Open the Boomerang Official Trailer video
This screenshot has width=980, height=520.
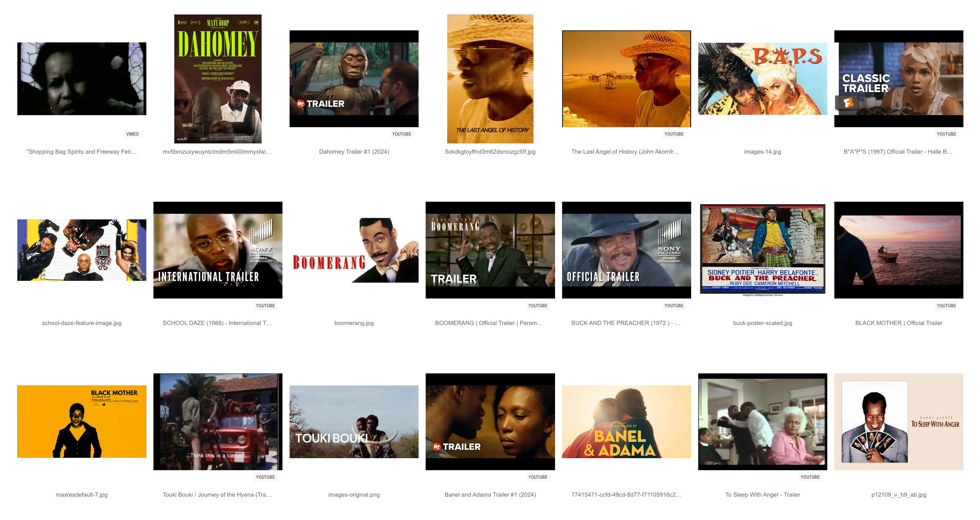tap(490, 250)
